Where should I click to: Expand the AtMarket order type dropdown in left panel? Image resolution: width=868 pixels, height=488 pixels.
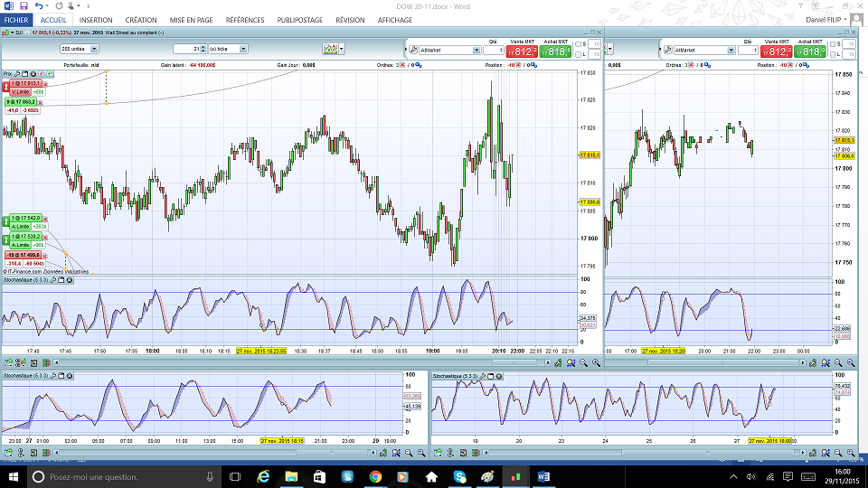coord(476,51)
